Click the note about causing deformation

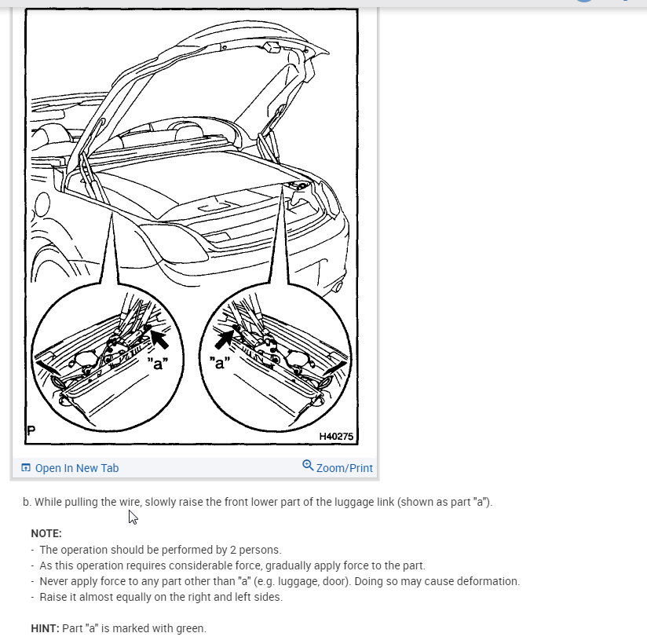coord(280,581)
